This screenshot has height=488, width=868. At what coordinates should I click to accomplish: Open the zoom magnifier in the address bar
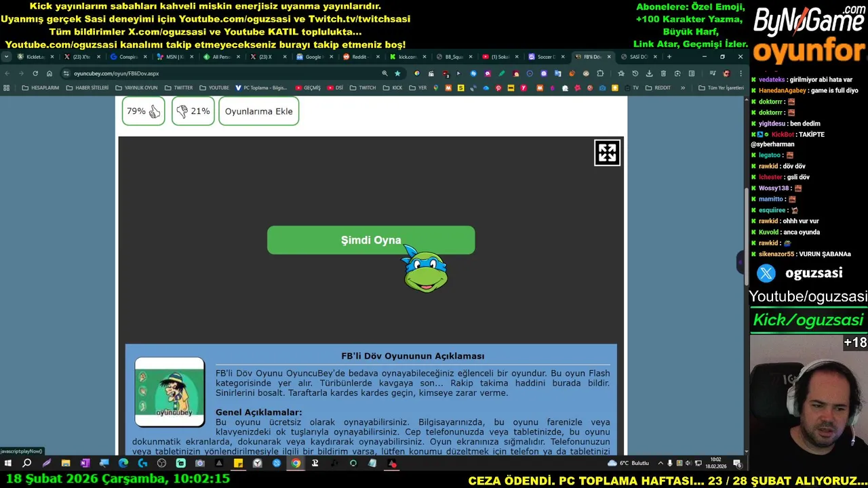(384, 73)
